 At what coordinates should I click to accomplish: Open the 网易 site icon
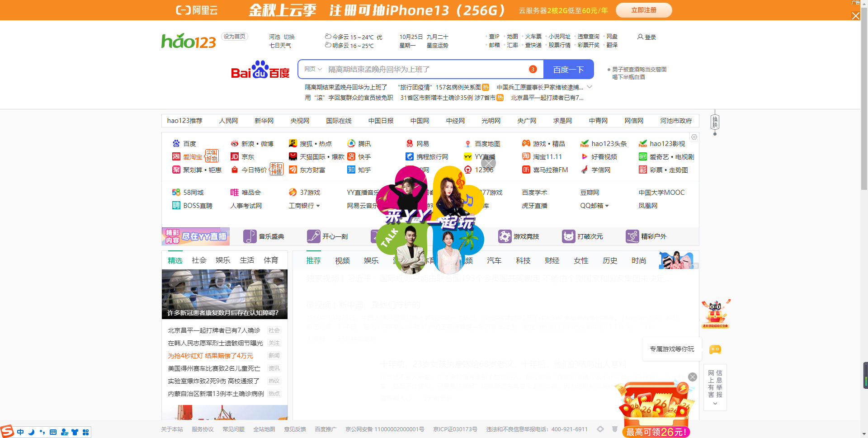[410, 143]
